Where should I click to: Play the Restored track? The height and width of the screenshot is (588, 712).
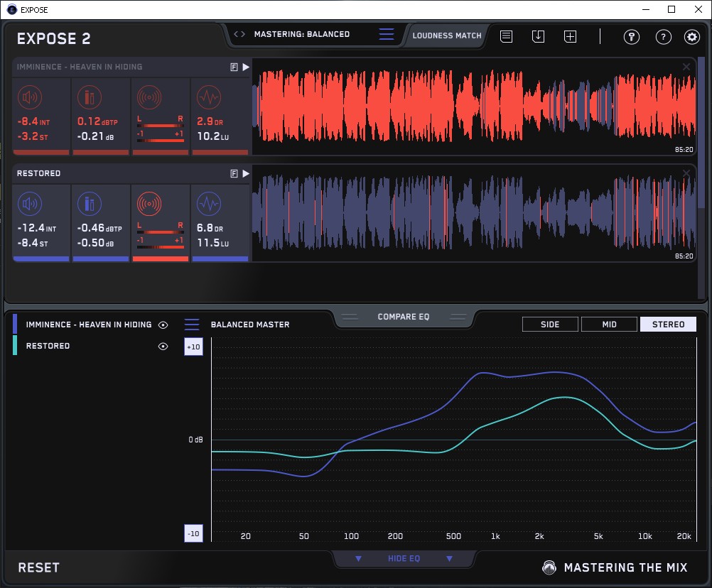(246, 174)
